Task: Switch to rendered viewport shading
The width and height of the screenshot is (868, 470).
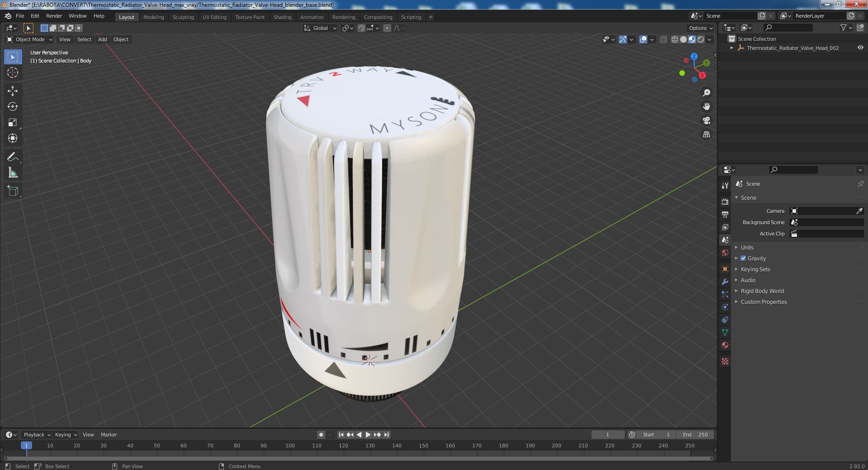Action: tap(701, 39)
